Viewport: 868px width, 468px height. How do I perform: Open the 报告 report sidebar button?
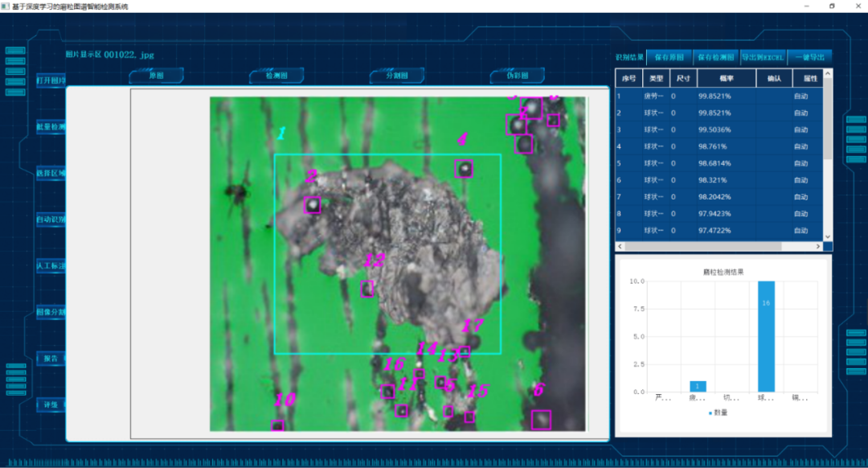pos(51,359)
